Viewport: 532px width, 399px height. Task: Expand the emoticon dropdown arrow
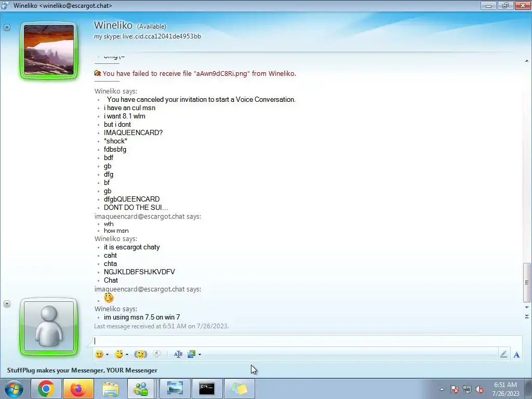point(107,354)
